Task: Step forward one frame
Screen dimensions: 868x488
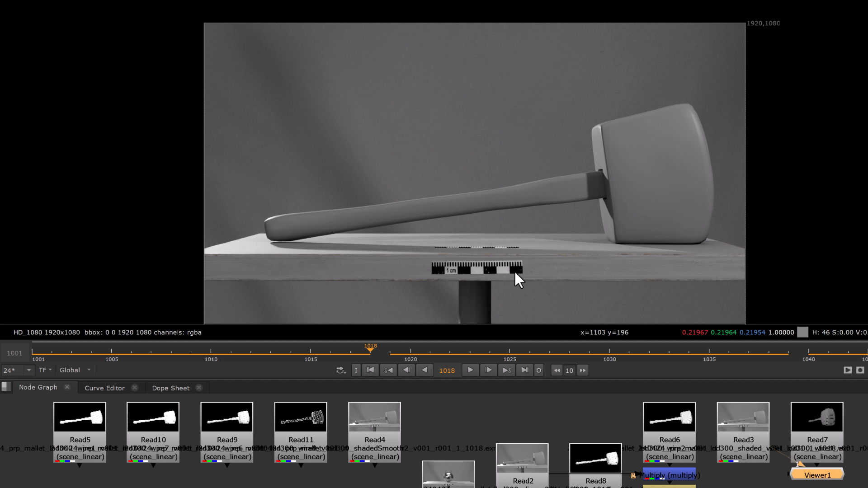Action: tap(488, 370)
